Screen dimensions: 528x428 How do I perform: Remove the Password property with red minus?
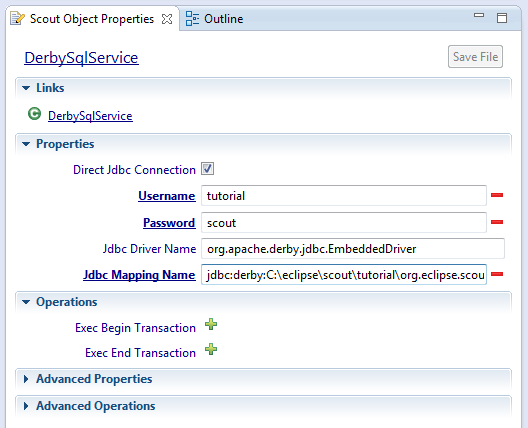click(x=497, y=222)
